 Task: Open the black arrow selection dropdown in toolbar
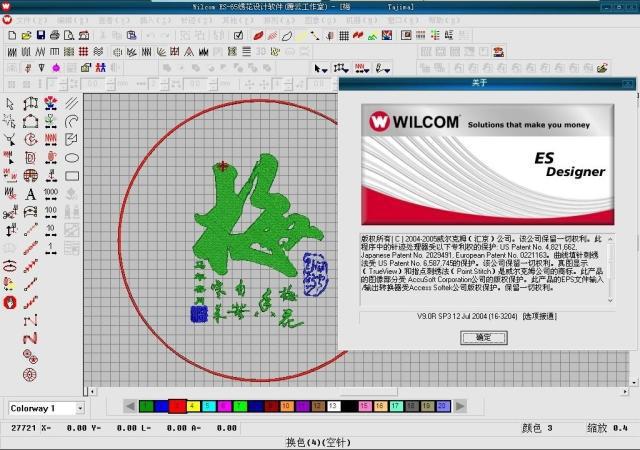coord(320,69)
